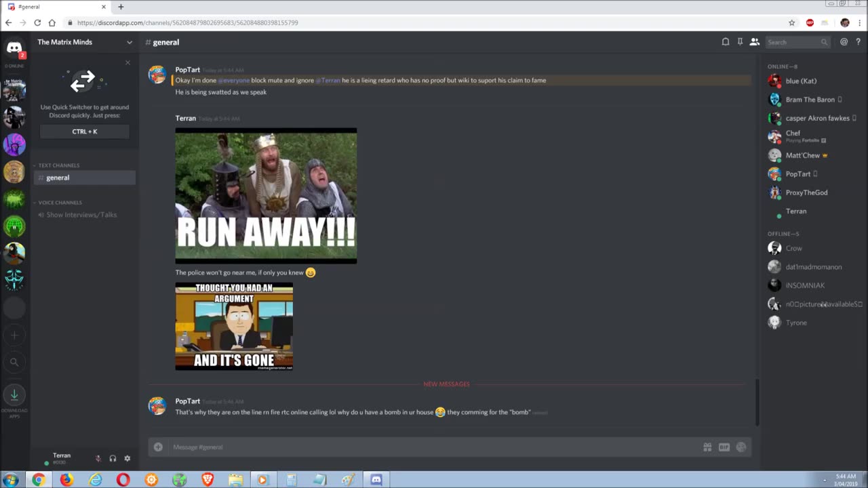Toggle the member list icon

[754, 42]
